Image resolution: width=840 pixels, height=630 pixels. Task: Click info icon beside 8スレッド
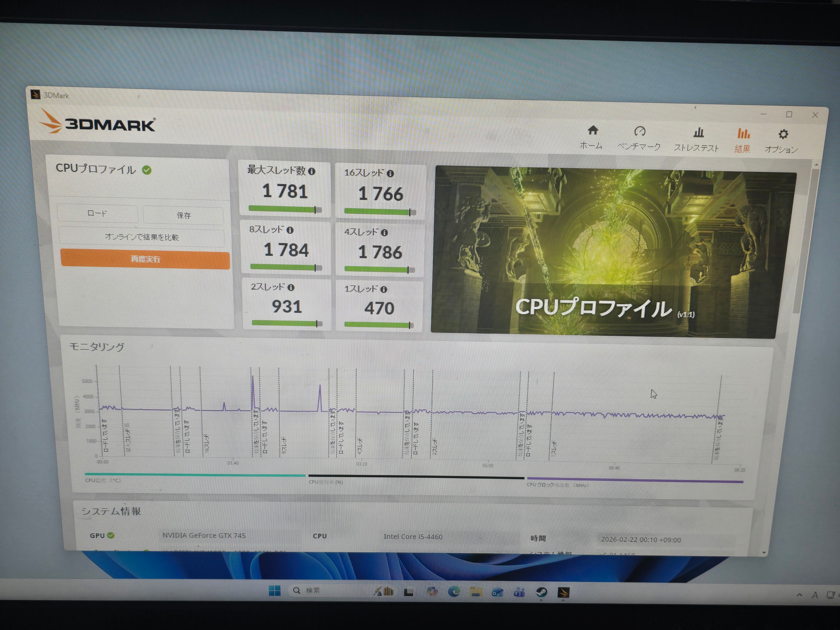(290, 230)
